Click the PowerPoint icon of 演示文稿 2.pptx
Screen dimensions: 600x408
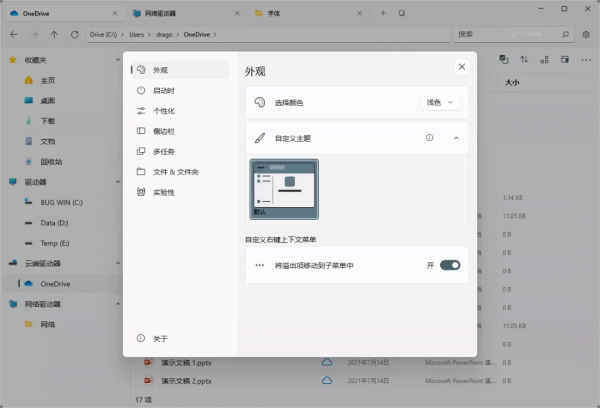pyautogui.click(x=148, y=380)
